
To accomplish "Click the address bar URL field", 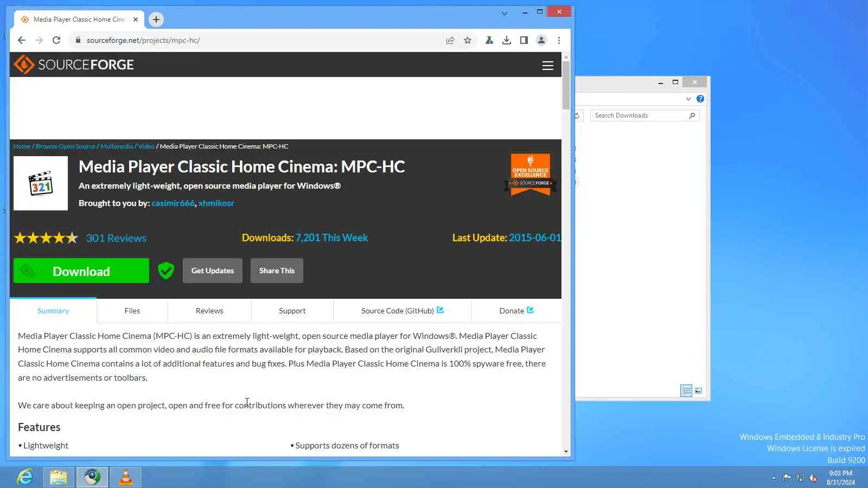I will click(260, 40).
